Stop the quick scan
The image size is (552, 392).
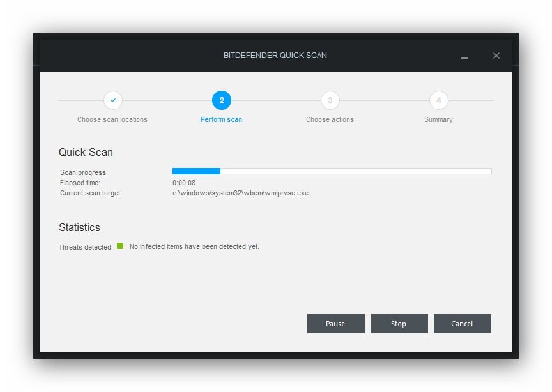point(399,324)
